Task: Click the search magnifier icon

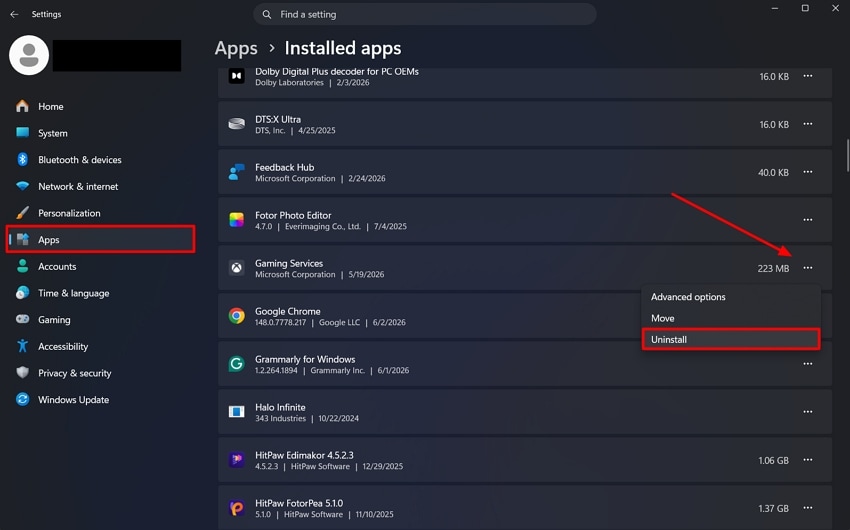Action: point(267,15)
